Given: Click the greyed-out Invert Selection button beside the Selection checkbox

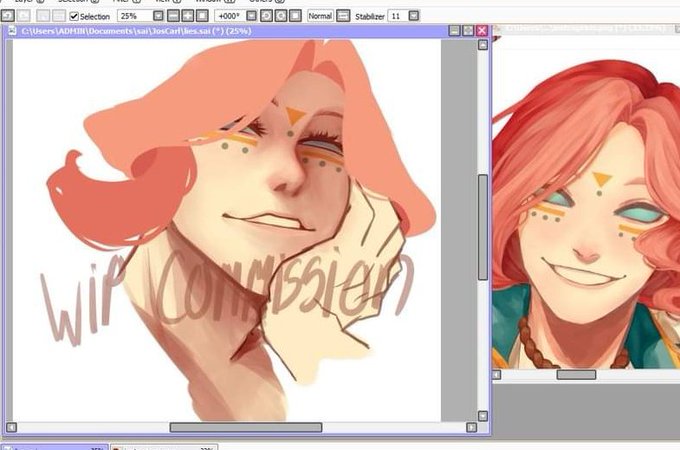Looking at the screenshot, I should tap(59, 16).
